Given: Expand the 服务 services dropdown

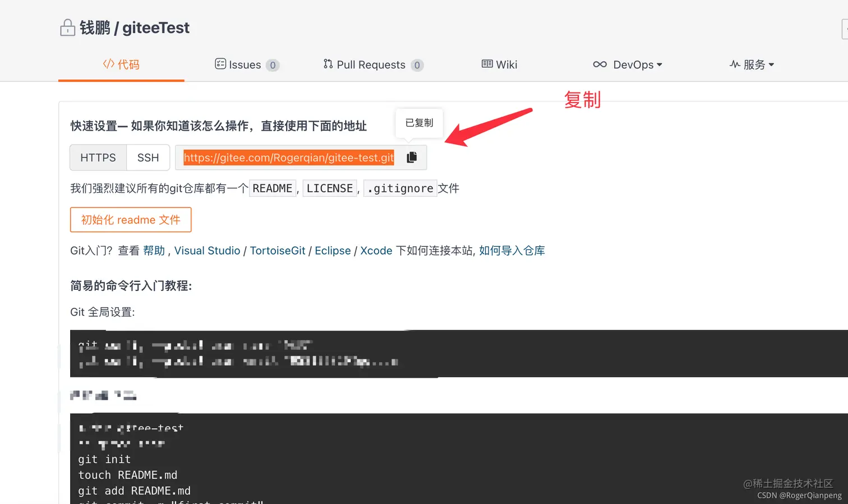Looking at the screenshot, I should [x=752, y=64].
